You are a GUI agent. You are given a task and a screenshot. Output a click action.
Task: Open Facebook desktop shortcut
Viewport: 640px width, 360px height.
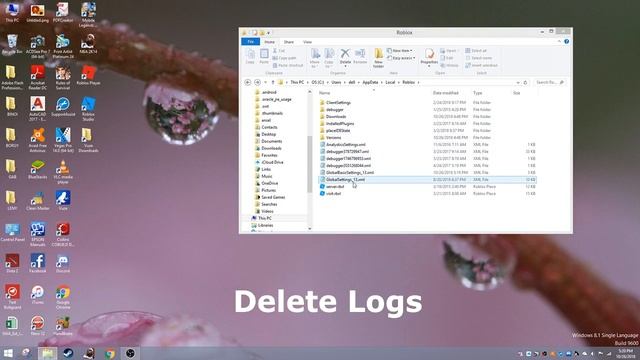click(x=38, y=264)
